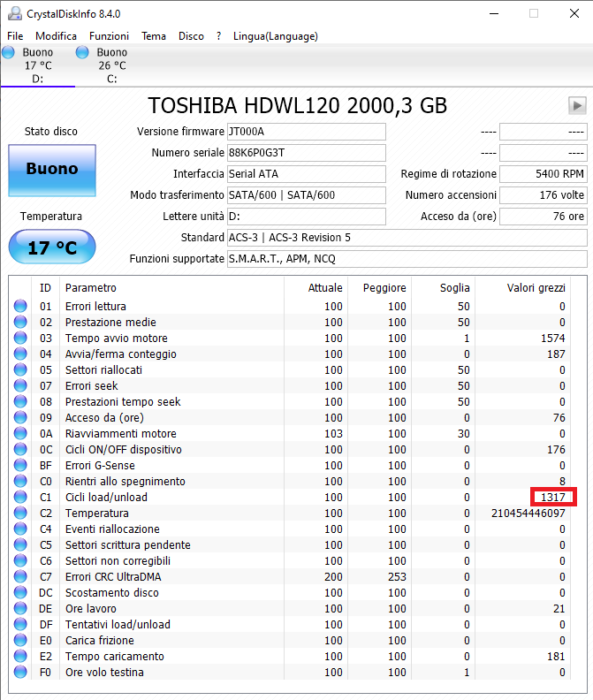Open the ? help menu
Viewport: 593px width, 700px height.
pos(218,36)
